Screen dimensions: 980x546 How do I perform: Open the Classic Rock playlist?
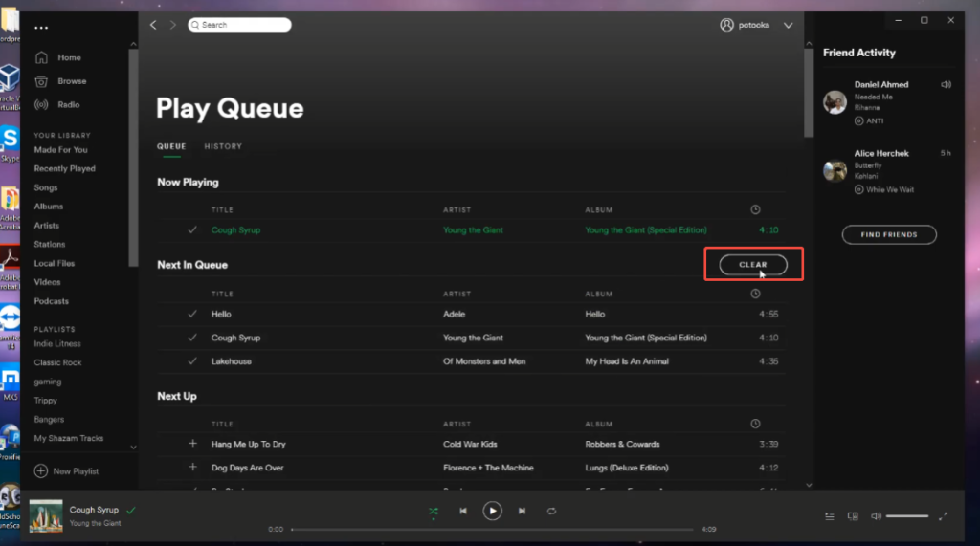pyautogui.click(x=57, y=362)
